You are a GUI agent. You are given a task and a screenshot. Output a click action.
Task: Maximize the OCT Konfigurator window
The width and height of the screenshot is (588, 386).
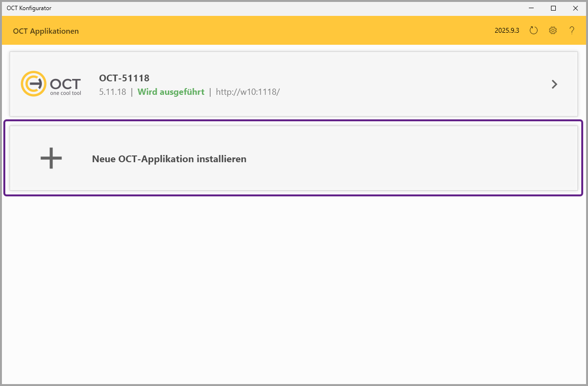click(553, 8)
